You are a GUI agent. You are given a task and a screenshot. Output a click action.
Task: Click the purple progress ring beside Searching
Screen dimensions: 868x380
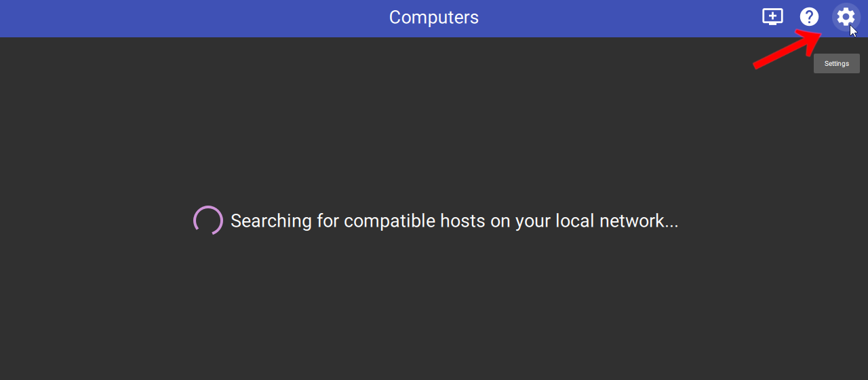click(208, 221)
